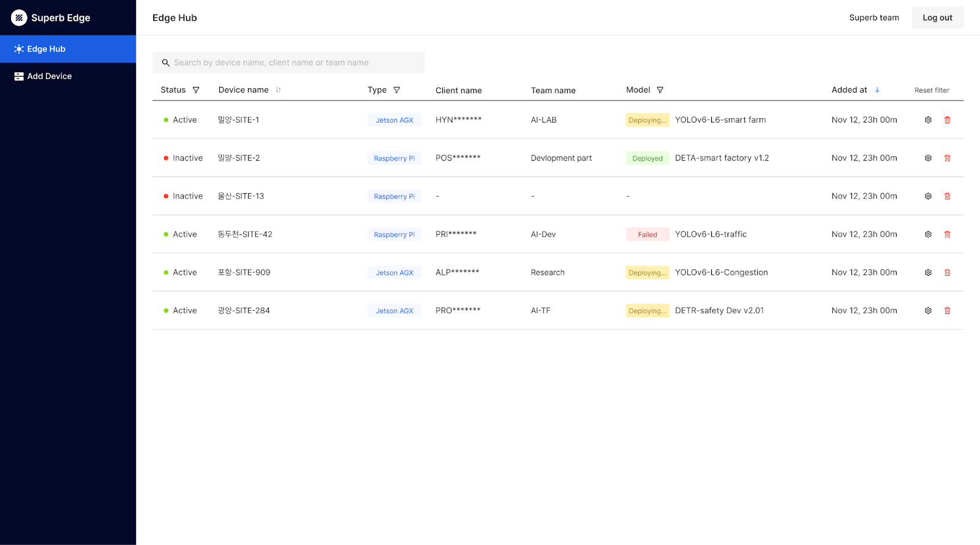Toggle Added at sort arrow
This screenshot has height=545, width=980.
[x=877, y=90]
